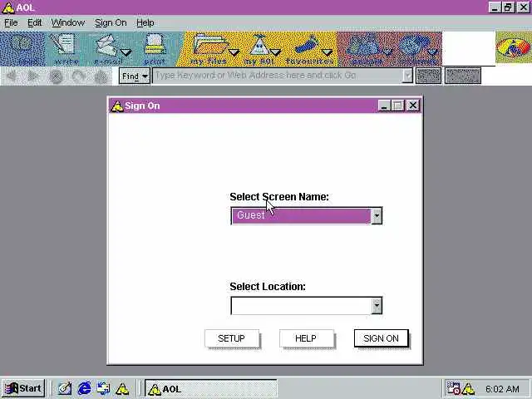
Task: Restore down the main AOL window
Action: coord(508,7)
